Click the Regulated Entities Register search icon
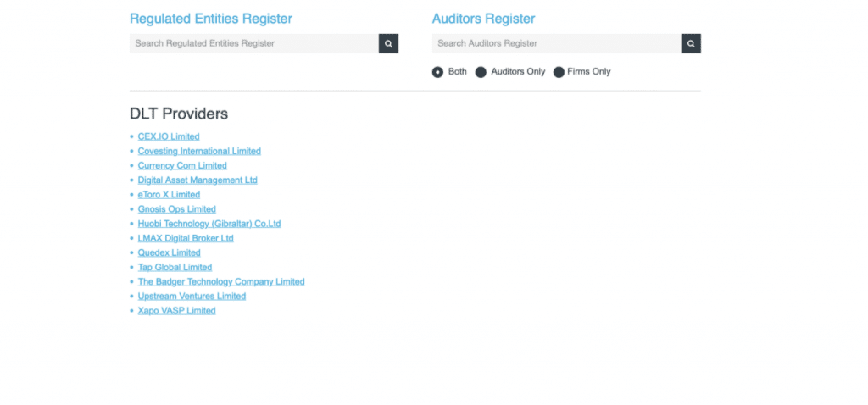The height and width of the screenshot is (405, 868). tap(388, 44)
